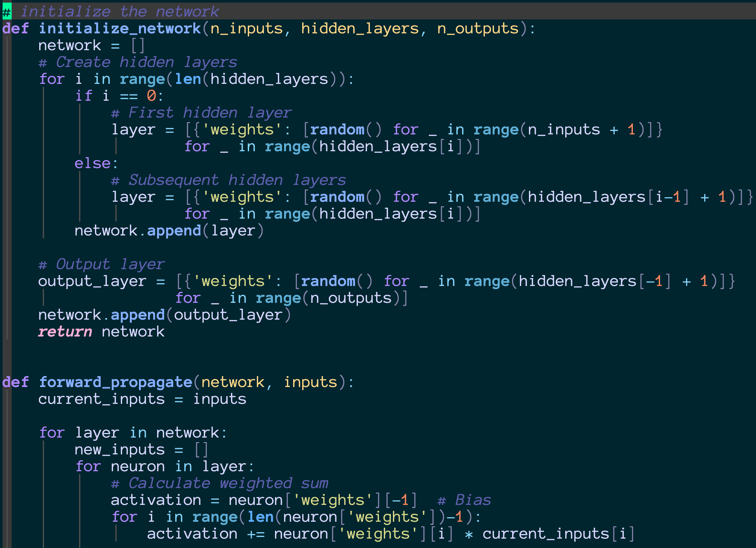Click the initialize_network function name
The image size is (756, 548).
click(120, 29)
